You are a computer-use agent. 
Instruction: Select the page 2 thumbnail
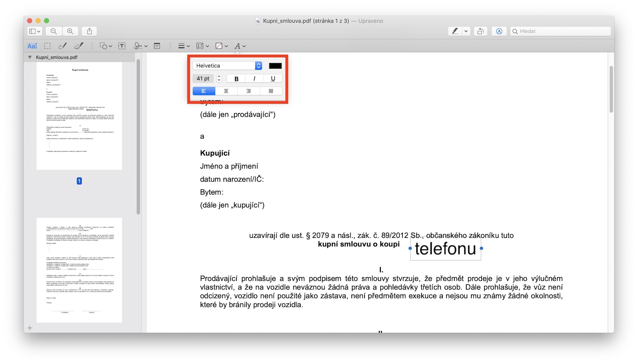(x=79, y=270)
